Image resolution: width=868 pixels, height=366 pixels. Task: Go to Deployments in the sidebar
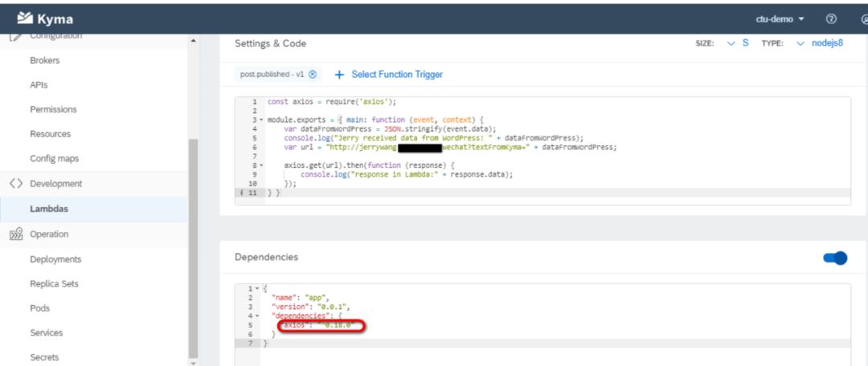(55, 259)
